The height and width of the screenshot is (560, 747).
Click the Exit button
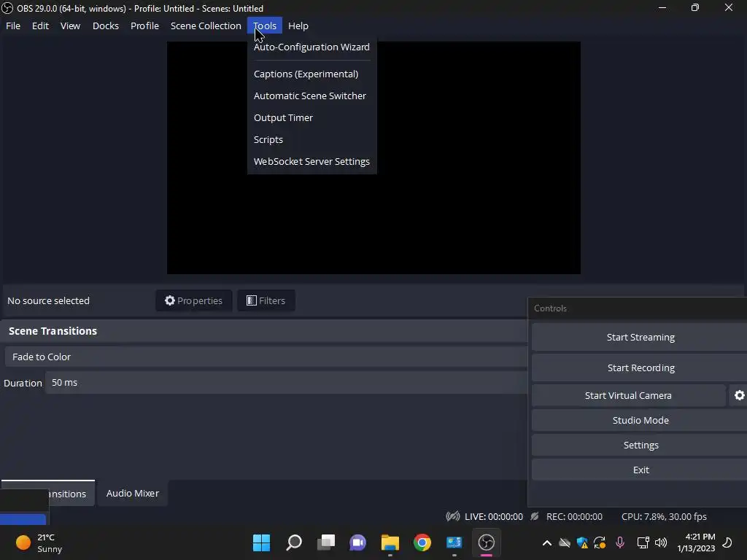click(640, 470)
